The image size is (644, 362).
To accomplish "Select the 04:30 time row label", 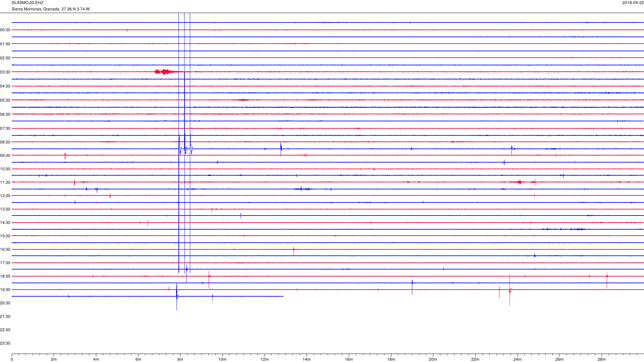I will (5, 86).
